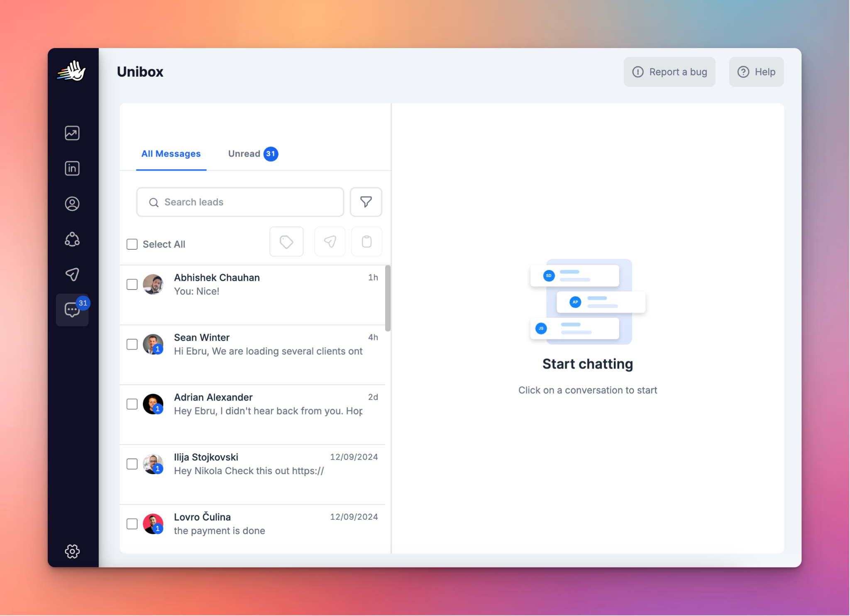Image resolution: width=850 pixels, height=616 pixels.
Task: Check the Select All checkbox
Action: click(132, 244)
